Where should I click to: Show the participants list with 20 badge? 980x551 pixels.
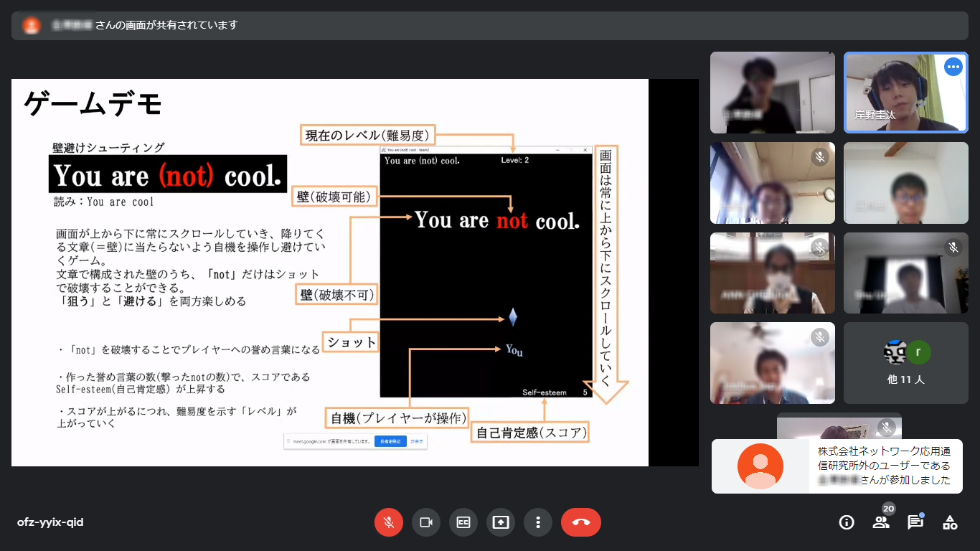point(881,522)
